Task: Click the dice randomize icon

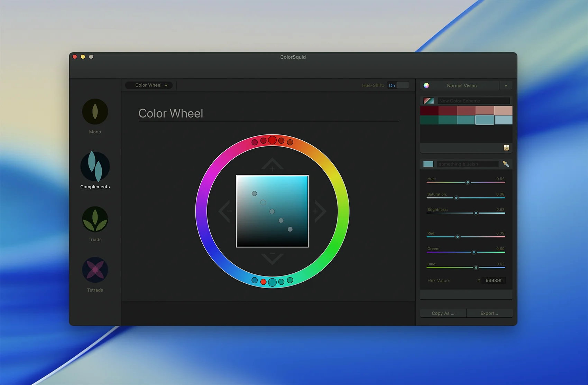Action: pos(506,148)
